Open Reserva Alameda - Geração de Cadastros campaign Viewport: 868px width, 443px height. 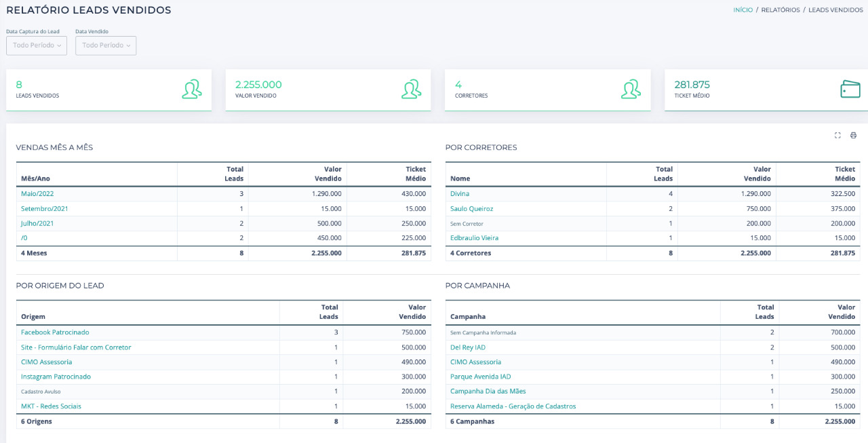[x=514, y=406]
